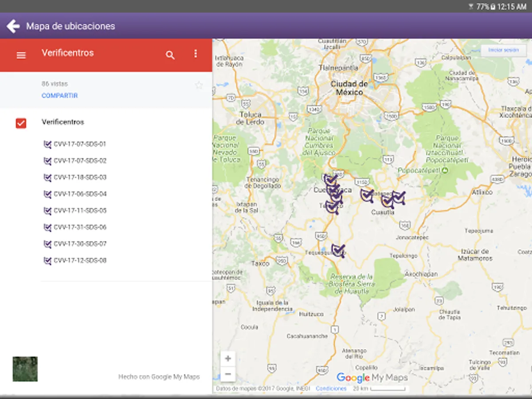This screenshot has width=532, height=399.
Task: Click the marker icon beside CVV-17-11-SDS-05
Action: pyautogui.click(x=47, y=211)
